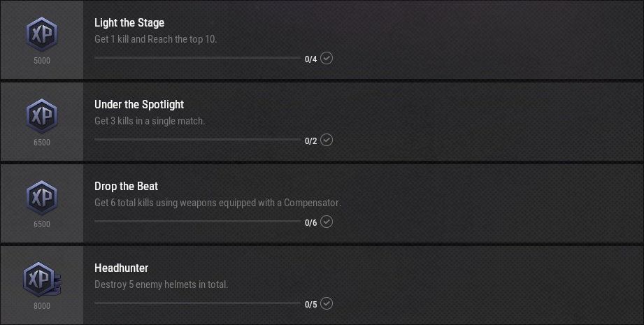This screenshot has height=325, width=644.
Task: Click the 5000 XP reward icon
Action: (x=41, y=34)
